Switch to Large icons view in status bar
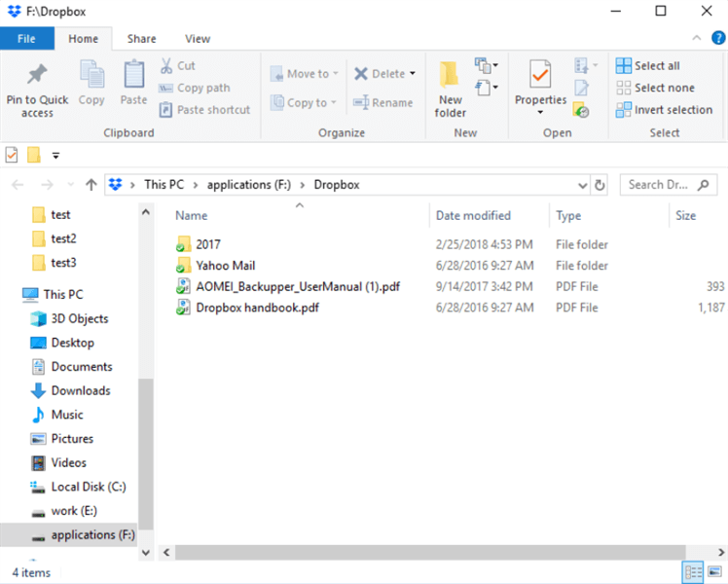Screen dimensions: 728x584 714,572
